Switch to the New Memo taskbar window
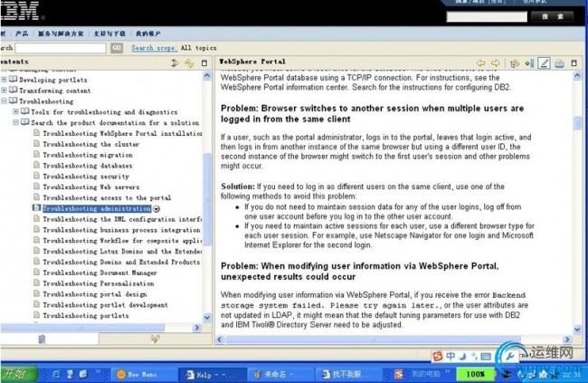Screen dimensions: 588x383 click(143, 374)
